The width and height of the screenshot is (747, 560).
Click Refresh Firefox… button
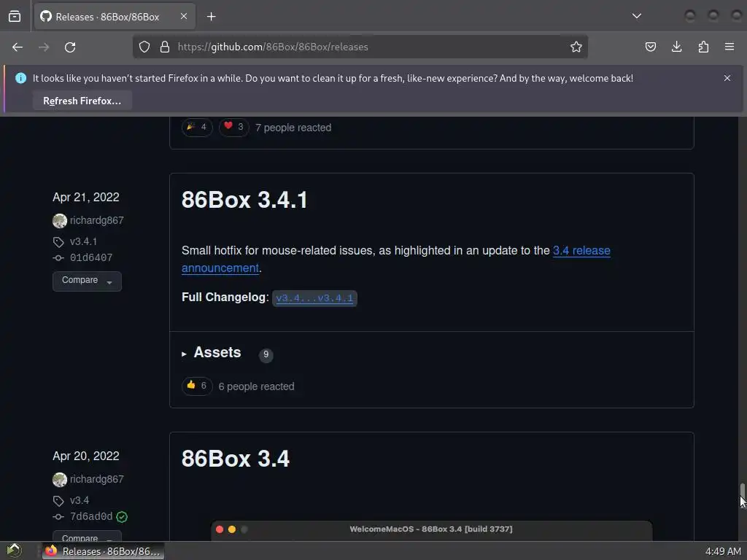pyautogui.click(x=82, y=101)
